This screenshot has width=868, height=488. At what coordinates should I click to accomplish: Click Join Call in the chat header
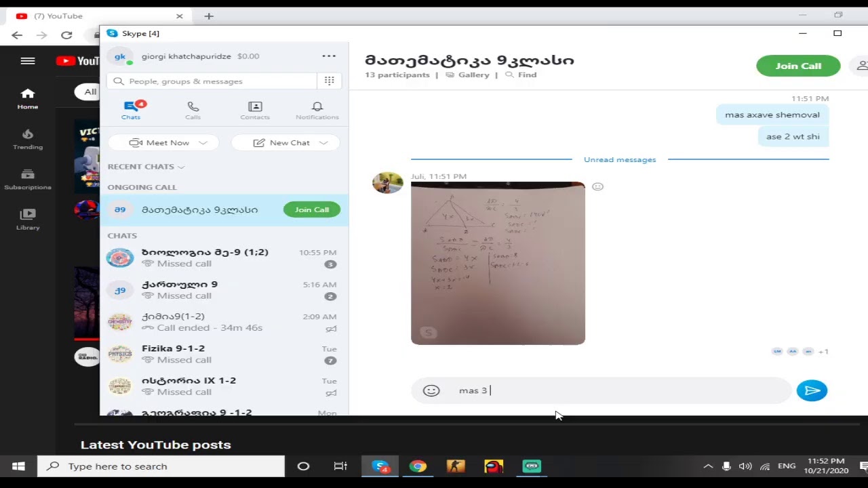(x=798, y=66)
